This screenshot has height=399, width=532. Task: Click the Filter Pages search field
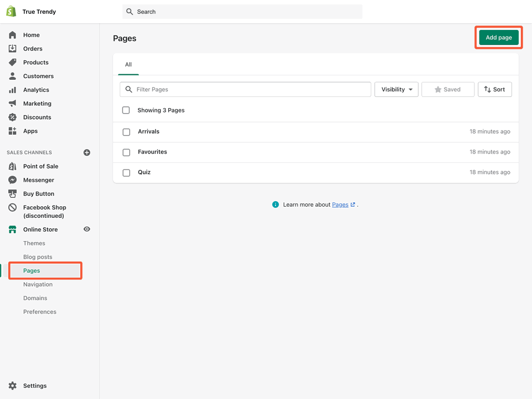[245, 89]
